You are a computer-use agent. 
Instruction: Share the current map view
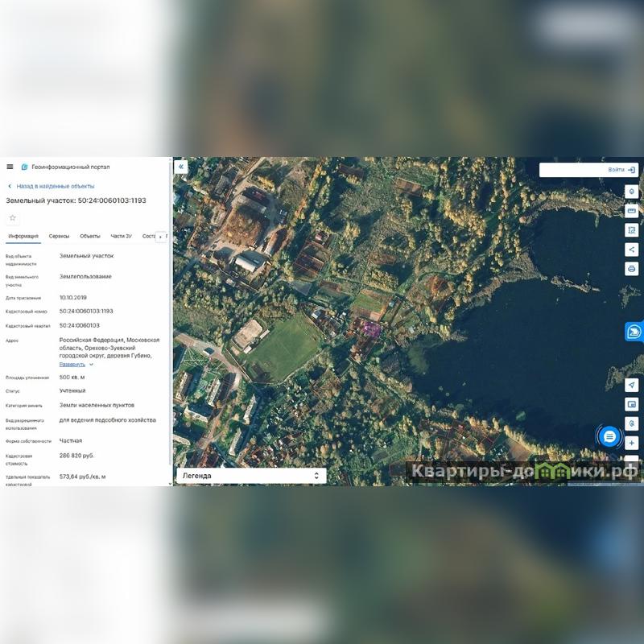[632, 250]
